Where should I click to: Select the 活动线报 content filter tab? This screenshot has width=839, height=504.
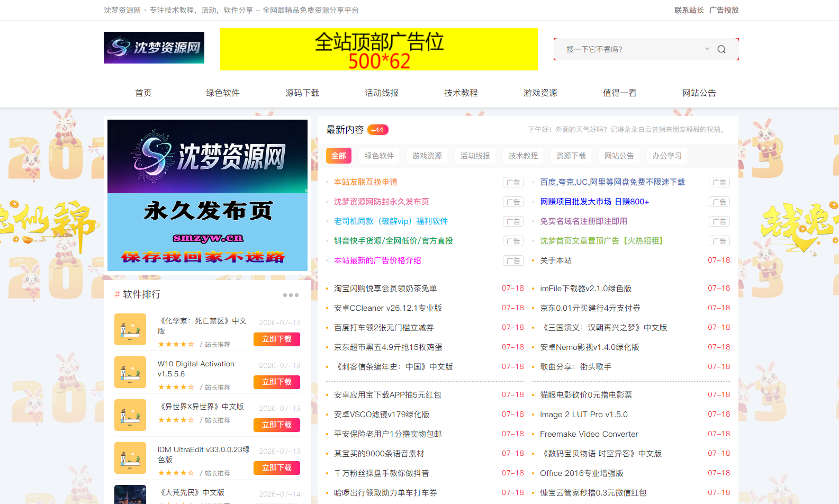pos(475,156)
